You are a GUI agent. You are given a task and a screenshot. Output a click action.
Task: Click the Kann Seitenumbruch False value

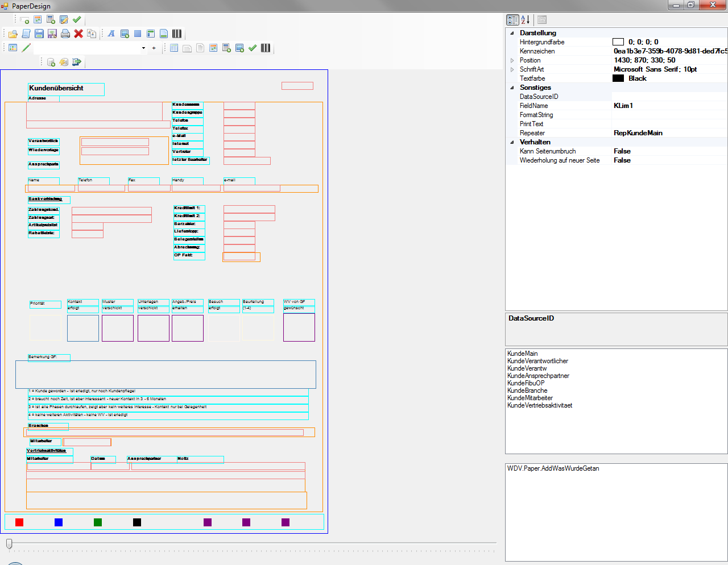pyautogui.click(x=622, y=151)
